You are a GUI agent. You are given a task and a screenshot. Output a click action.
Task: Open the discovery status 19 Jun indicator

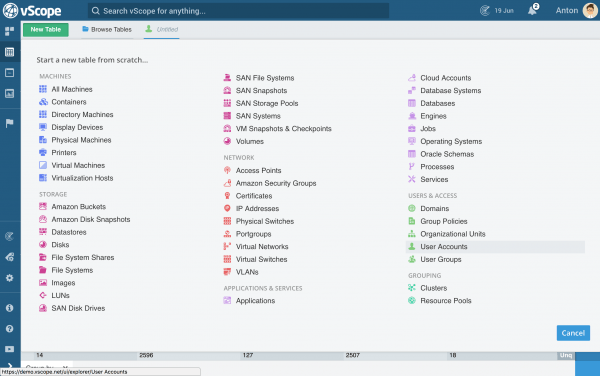[497, 11]
